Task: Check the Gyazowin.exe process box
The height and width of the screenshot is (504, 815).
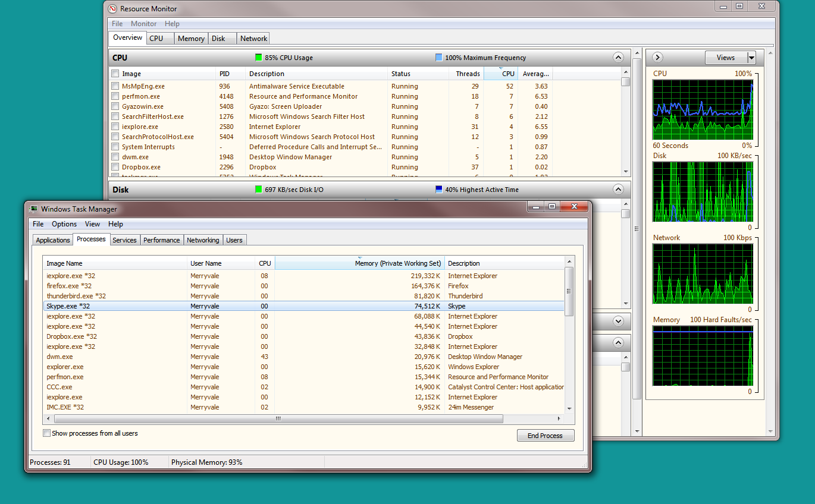Action: click(x=115, y=106)
